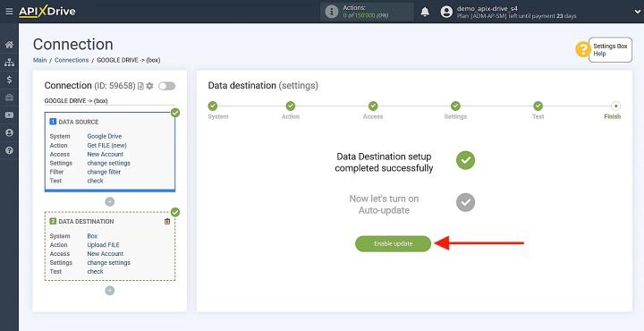
Task: Open the Home sidebar icon
Action: tap(9, 45)
